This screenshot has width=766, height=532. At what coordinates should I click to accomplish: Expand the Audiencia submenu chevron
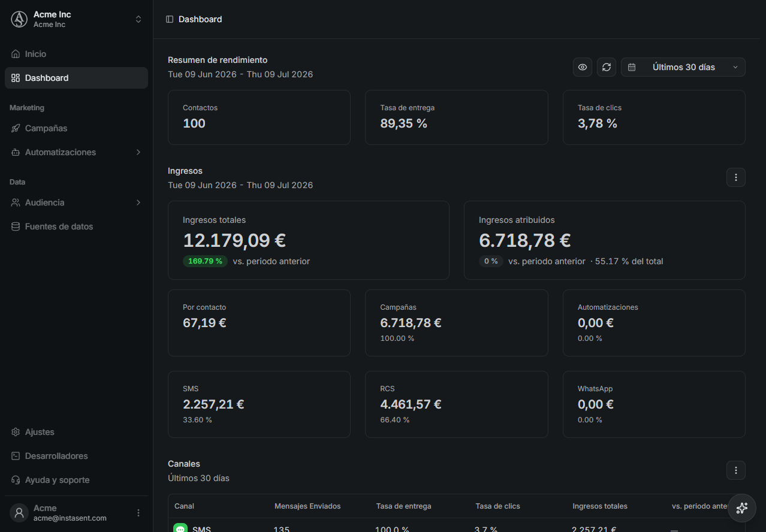(x=138, y=202)
